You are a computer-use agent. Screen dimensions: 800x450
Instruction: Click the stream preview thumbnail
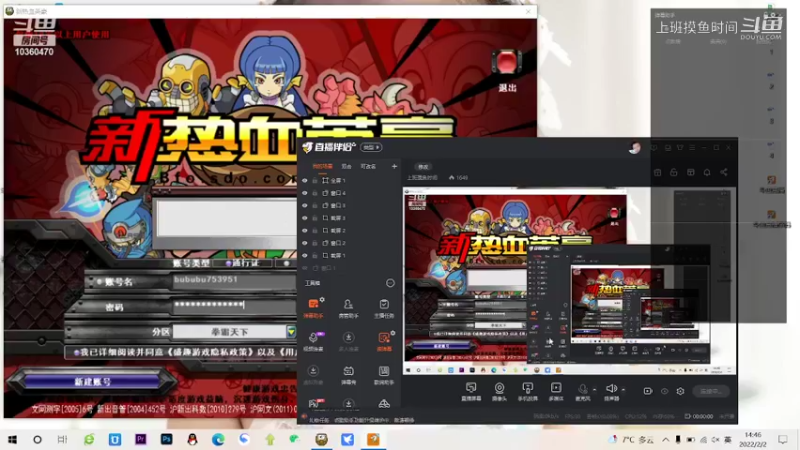(569, 282)
